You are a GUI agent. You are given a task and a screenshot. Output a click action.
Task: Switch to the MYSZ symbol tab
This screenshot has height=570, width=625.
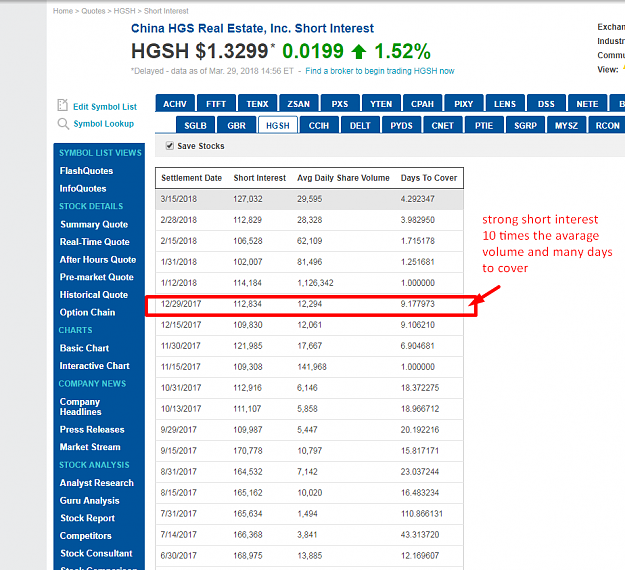coord(566,125)
